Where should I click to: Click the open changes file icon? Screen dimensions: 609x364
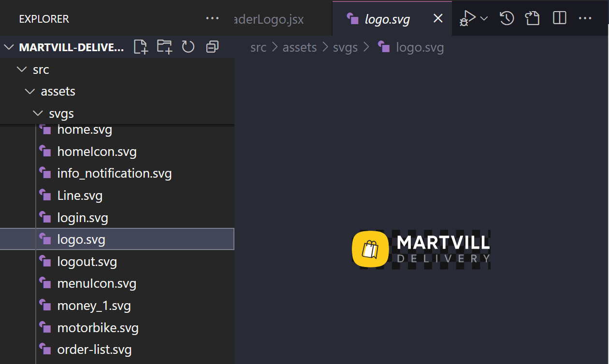point(532,18)
